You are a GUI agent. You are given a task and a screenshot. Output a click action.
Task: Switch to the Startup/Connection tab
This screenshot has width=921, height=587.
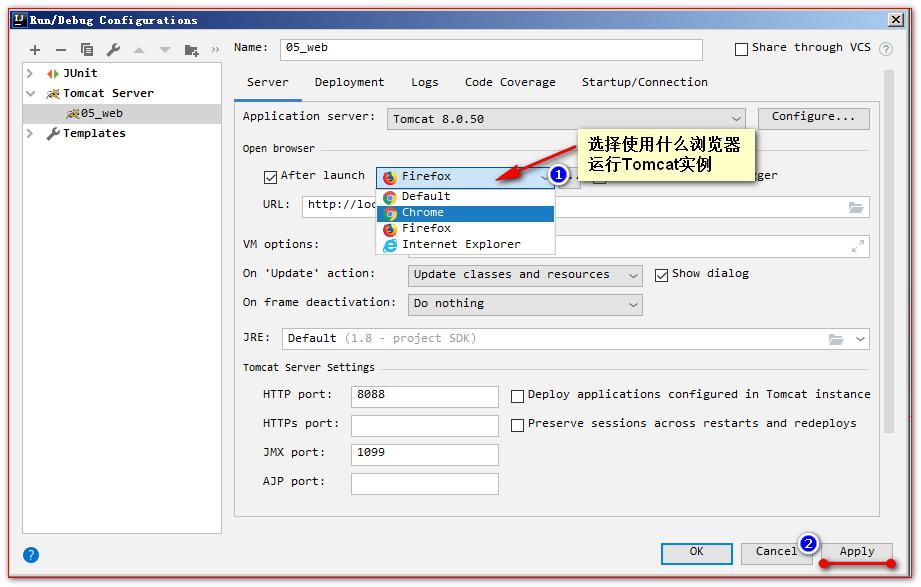pos(644,83)
